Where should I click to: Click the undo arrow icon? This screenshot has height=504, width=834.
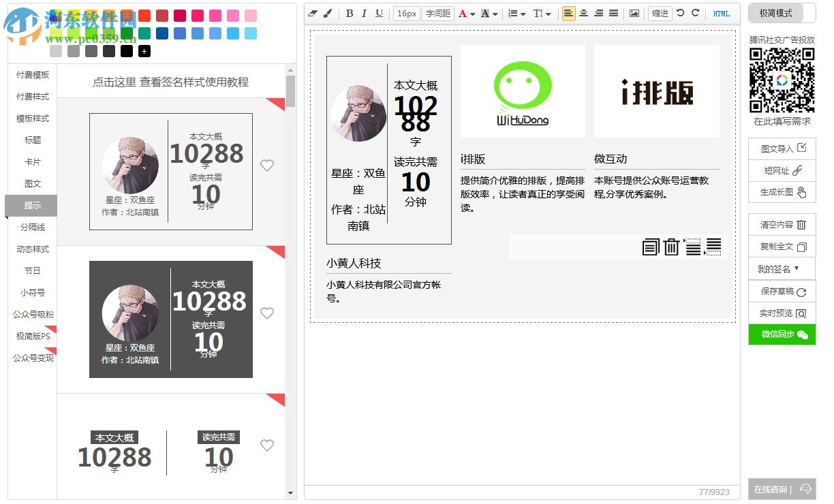pyautogui.click(x=681, y=13)
